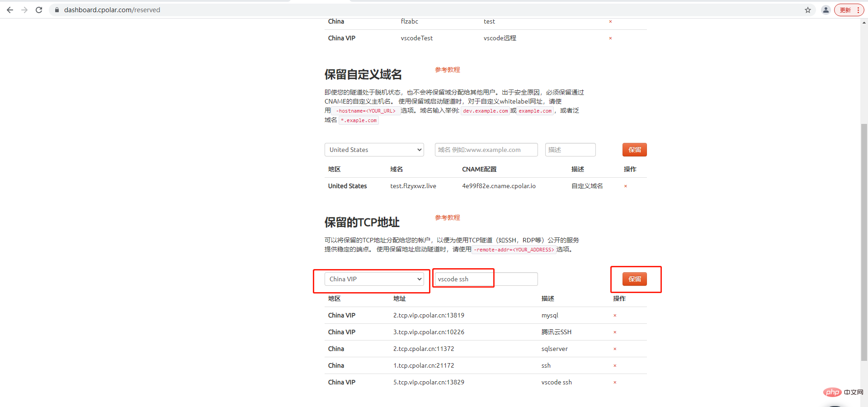This screenshot has width=868, height=407.
Task: Select address 3.tcp.vip.cpolar.cn:10226
Action: click(x=429, y=332)
